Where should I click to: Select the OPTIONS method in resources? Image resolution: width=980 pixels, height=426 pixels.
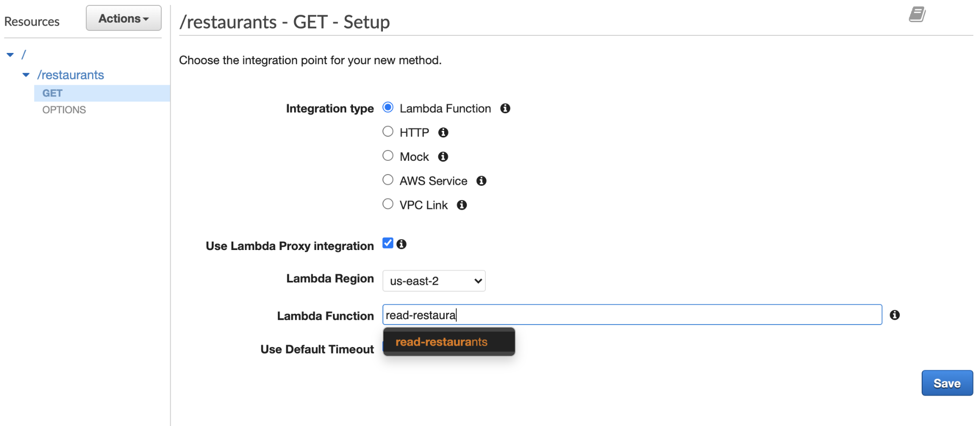tap(63, 109)
